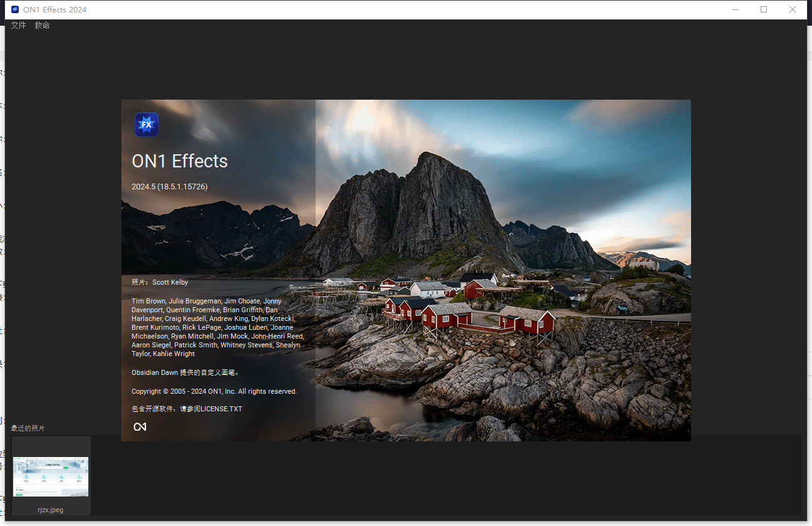Viewport: 812px width, 526px height.
Task: Minimize the ON1 Effects 2024 window
Action: (735, 9)
